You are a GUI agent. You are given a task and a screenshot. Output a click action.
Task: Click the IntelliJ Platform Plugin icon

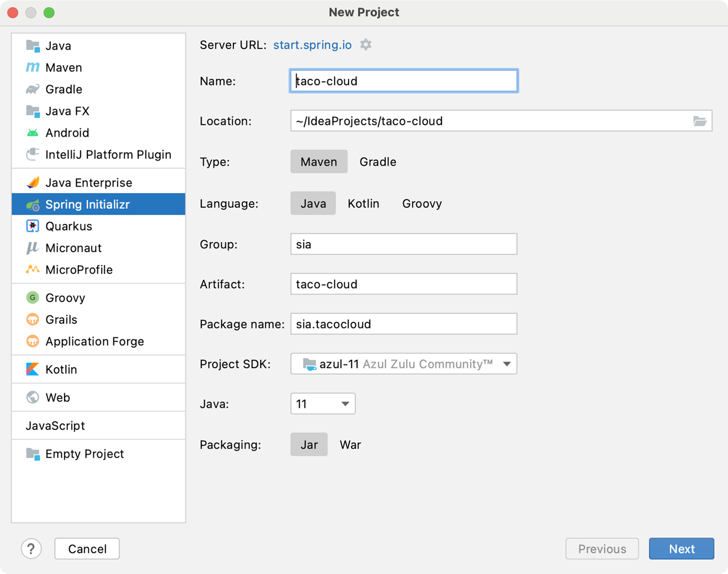(33, 155)
